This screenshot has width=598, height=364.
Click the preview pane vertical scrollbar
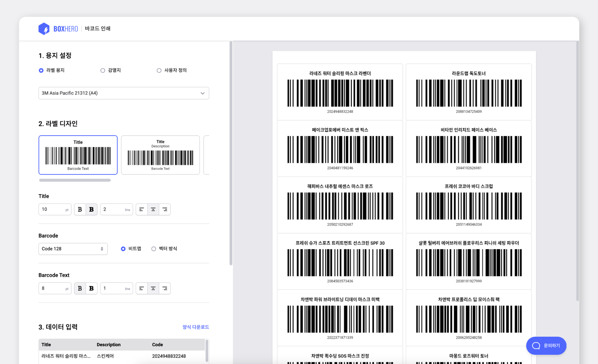(x=577, y=171)
